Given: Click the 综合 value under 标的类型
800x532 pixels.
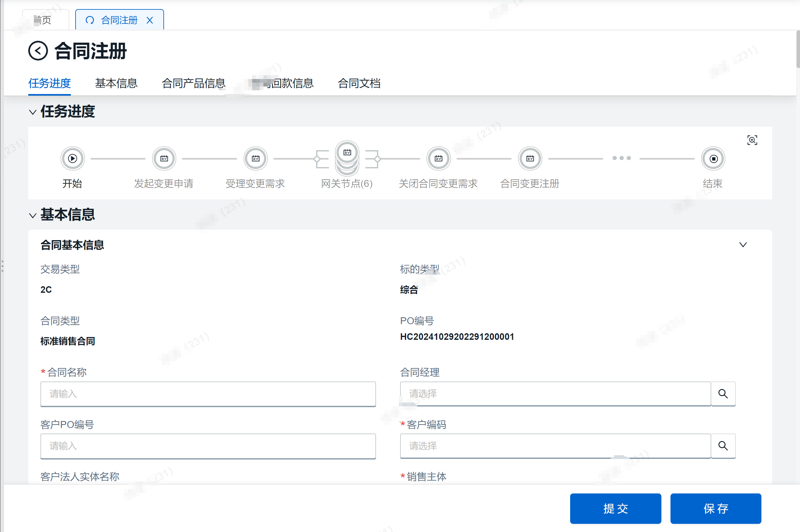Looking at the screenshot, I should (x=409, y=289).
